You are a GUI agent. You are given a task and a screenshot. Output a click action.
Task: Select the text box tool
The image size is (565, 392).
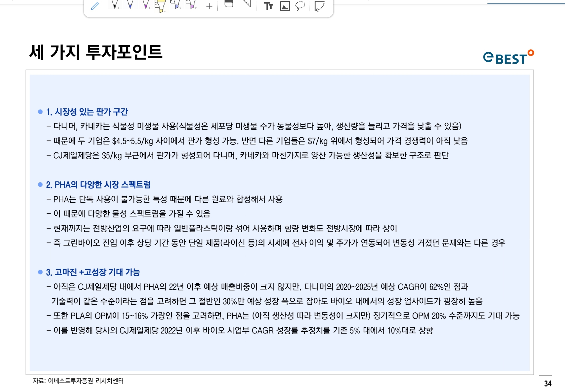point(269,6)
